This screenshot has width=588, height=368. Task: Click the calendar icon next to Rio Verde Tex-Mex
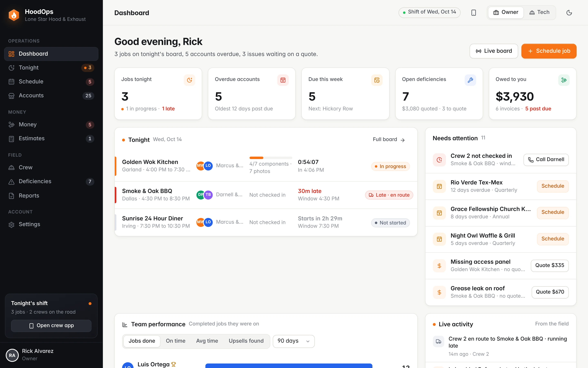tap(439, 186)
